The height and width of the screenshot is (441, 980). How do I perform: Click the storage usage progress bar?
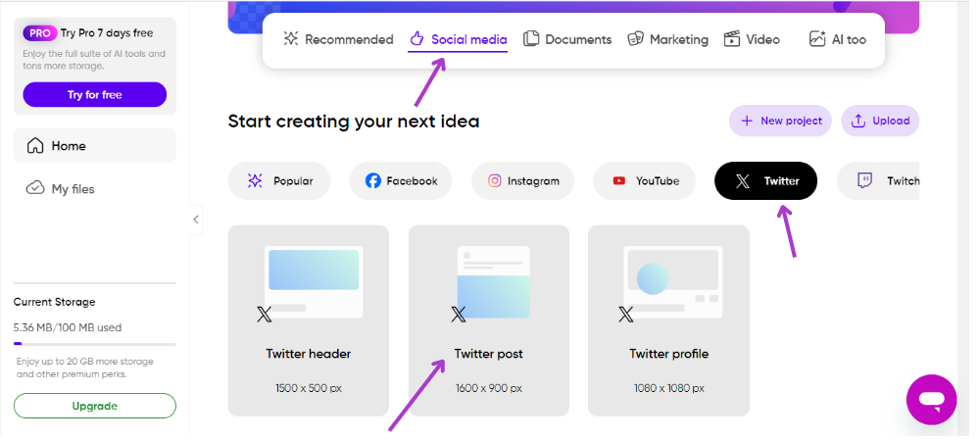tap(95, 344)
